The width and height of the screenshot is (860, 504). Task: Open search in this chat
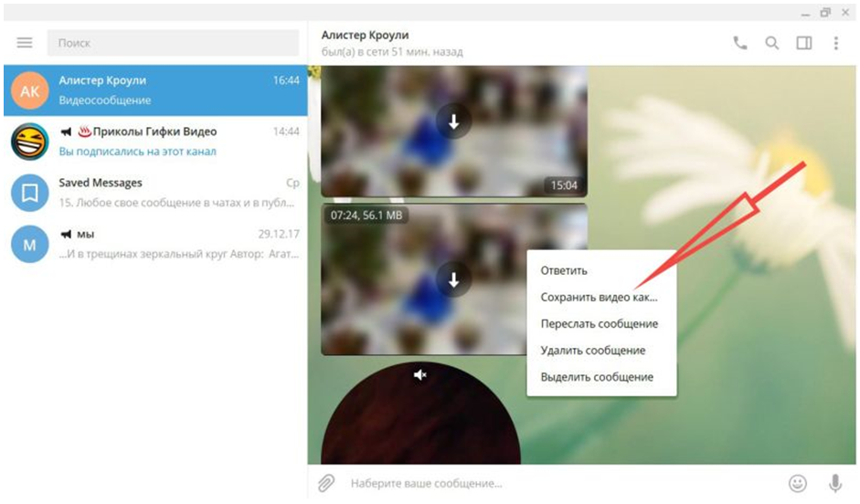[x=771, y=43]
